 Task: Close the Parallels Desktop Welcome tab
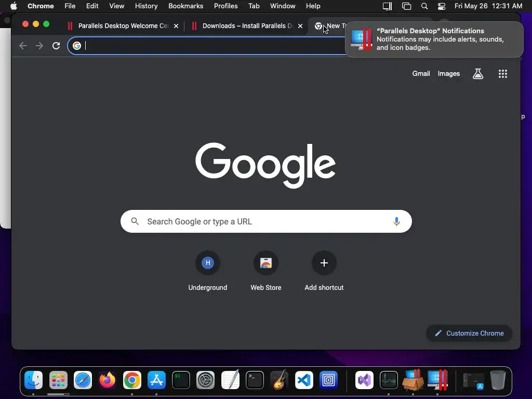click(x=176, y=26)
